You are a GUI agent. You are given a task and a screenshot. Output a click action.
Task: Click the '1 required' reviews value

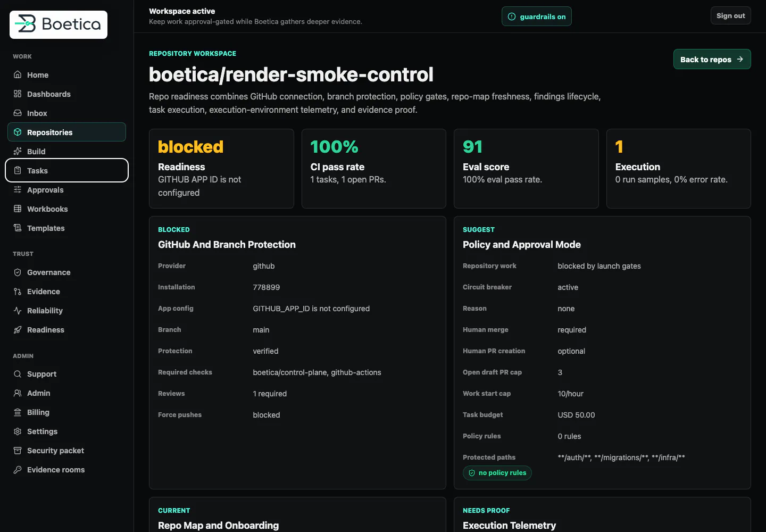(x=270, y=394)
